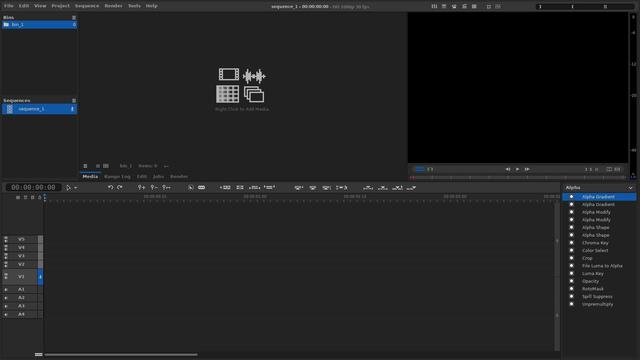Viewport: 640px width, 360px height.
Task: Open the Render menu
Action: pos(113,6)
